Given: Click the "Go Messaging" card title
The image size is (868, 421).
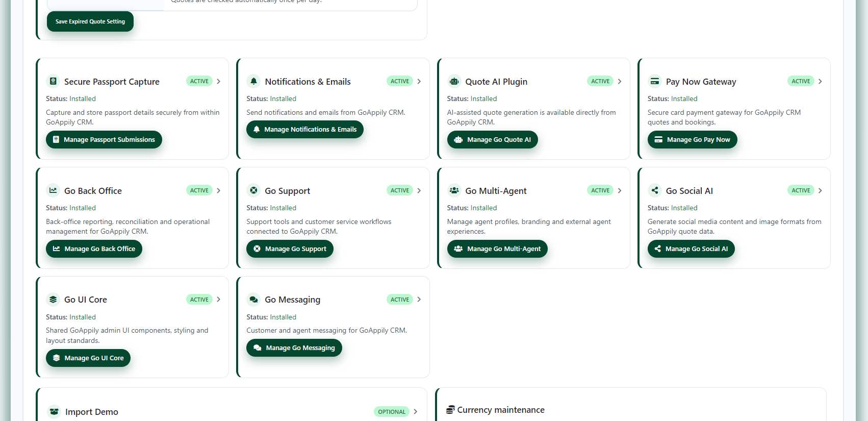Looking at the screenshot, I should point(293,300).
